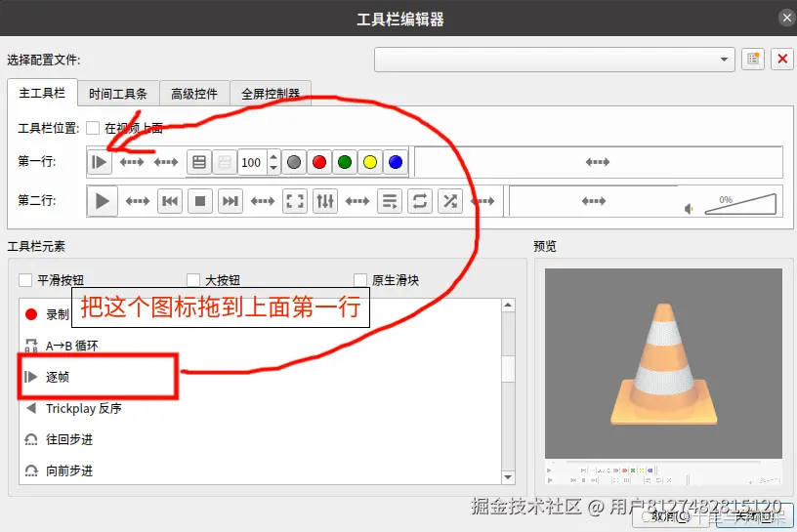The image size is (797, 532).
Task: Open the 全屏控制器 tab
Action: [x=271, y=94]
